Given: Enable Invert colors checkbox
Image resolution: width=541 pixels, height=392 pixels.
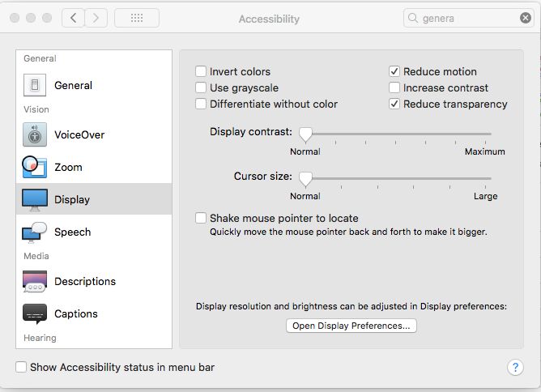Looking at the screenshot, I should 201,71.
